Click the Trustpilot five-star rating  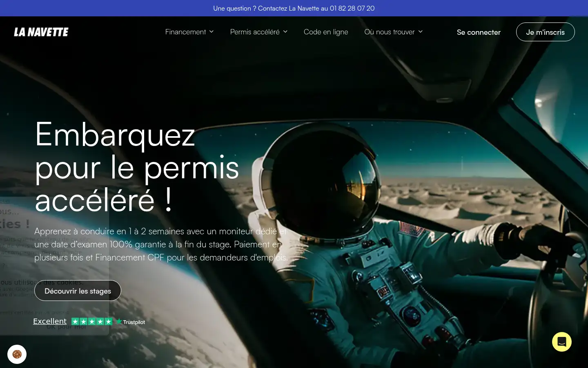(x=92, y=322)
